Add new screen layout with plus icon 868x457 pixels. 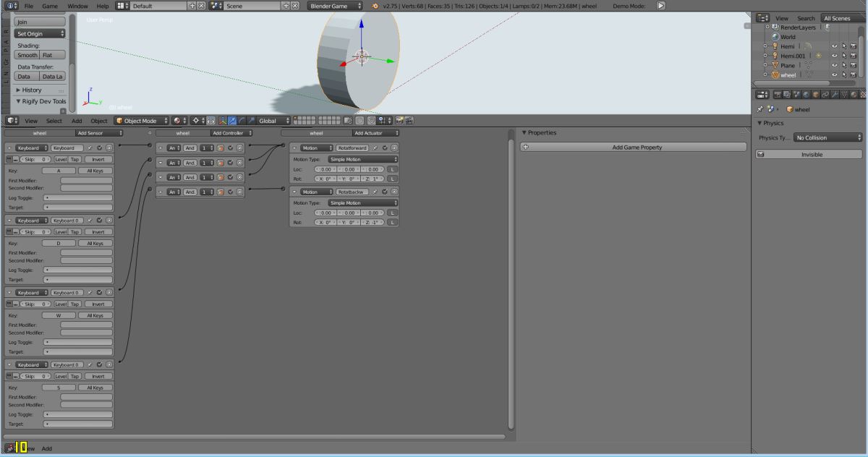[192, 5]
